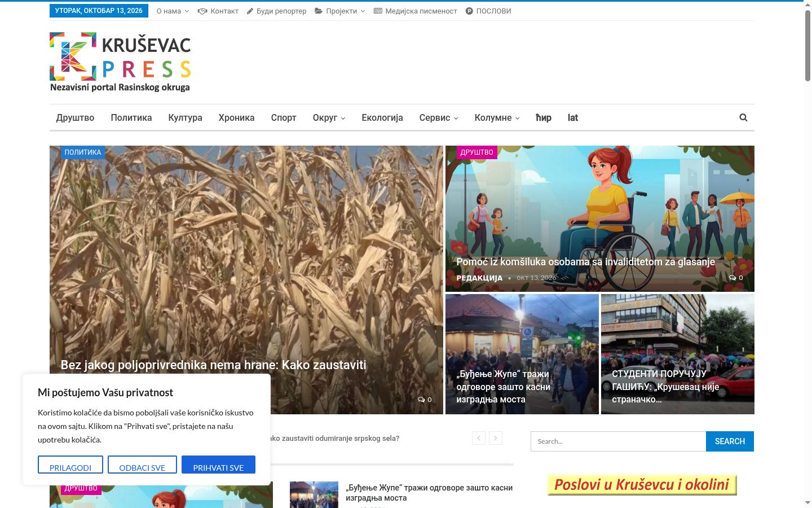Open the Политика section

tap(131, 117)
